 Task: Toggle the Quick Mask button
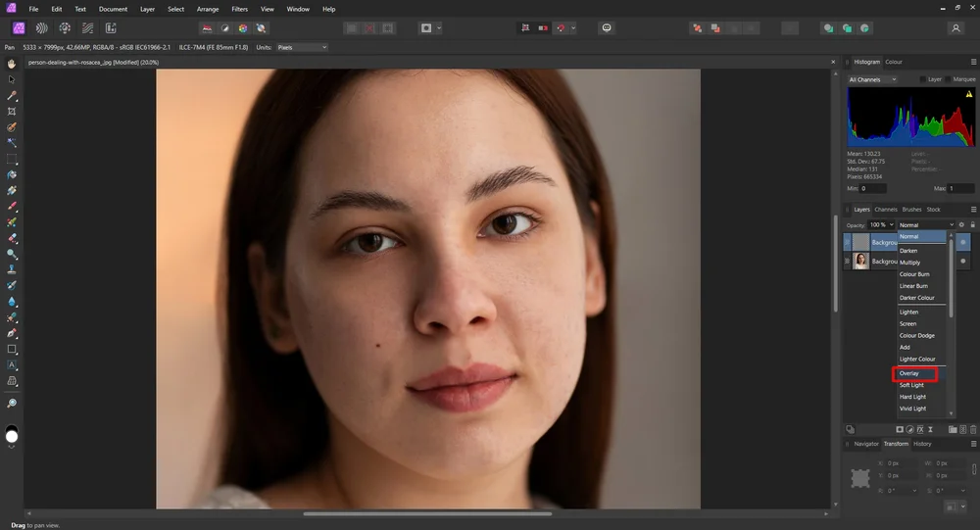pos(426,28)
